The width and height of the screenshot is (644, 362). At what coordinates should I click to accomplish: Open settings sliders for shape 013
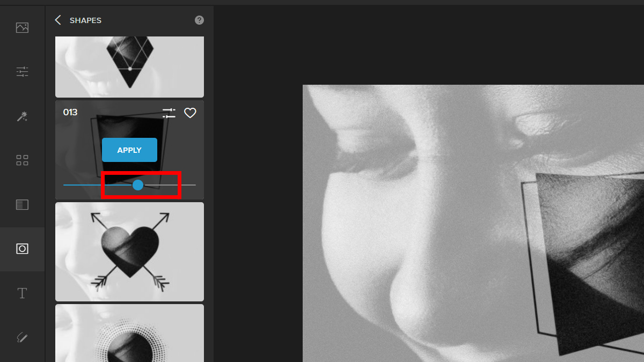[169, 113]
